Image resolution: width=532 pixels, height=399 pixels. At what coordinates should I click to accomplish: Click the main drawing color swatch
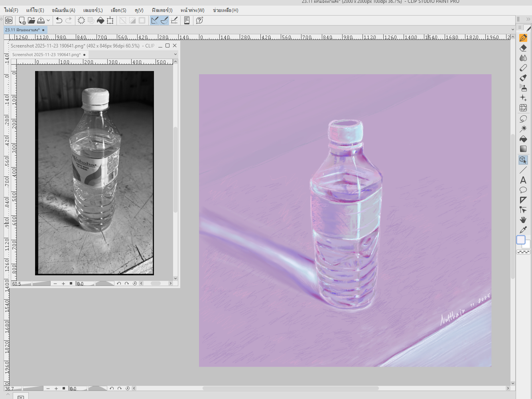coord(521,240)
